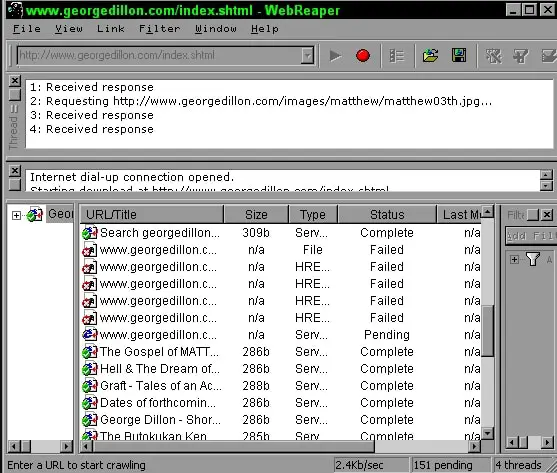Click icon of 'Dates of forthcomin...' row

[90, 403]
